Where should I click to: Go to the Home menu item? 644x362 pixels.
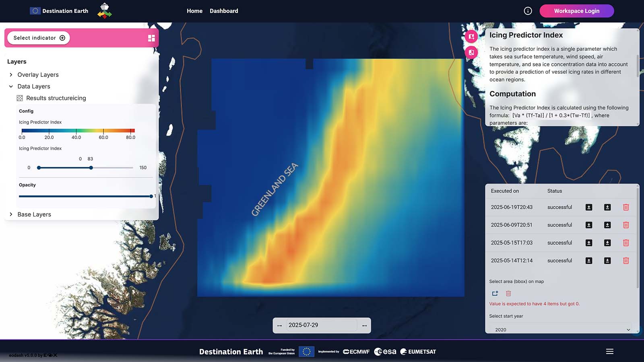pos(194,11)
